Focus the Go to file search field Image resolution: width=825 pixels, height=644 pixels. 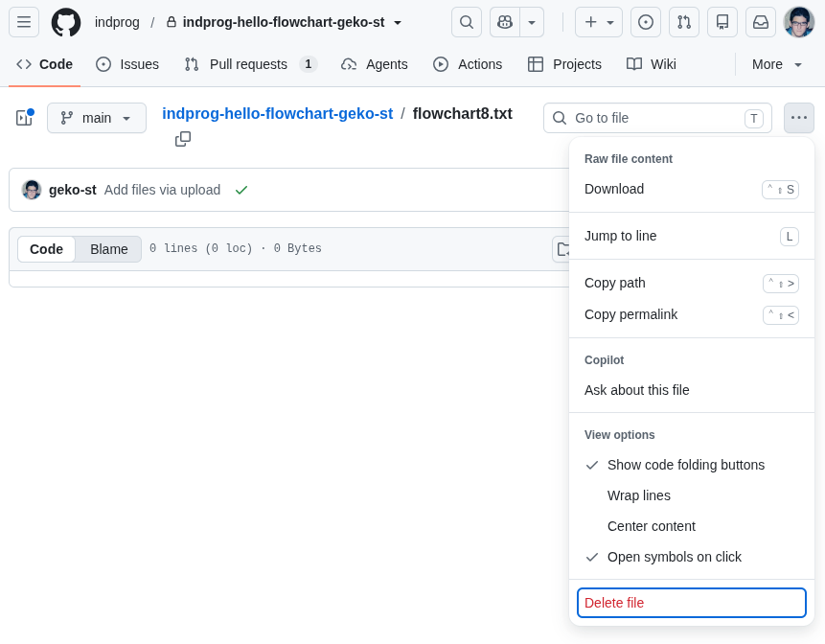(657, 118)
